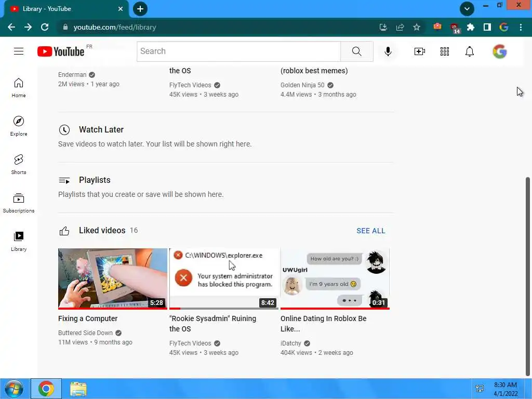Open the Buttered Side Down channel
Image resolution: width=532 pixels, height=399 pixels.
[x=85, y=333]
